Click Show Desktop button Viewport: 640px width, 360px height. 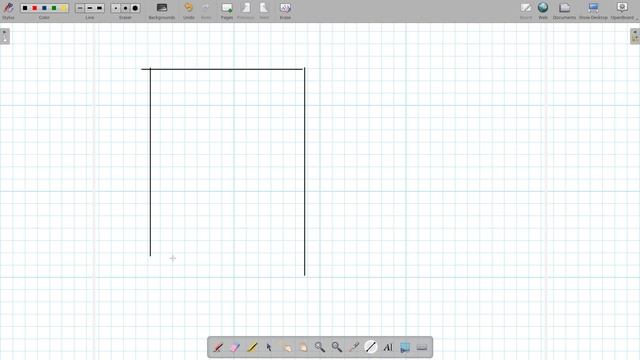593,11
